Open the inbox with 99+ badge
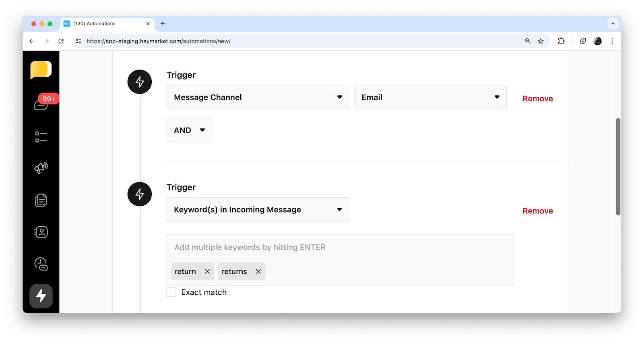This screenshot has height=343, width=644. click(41, 105)
